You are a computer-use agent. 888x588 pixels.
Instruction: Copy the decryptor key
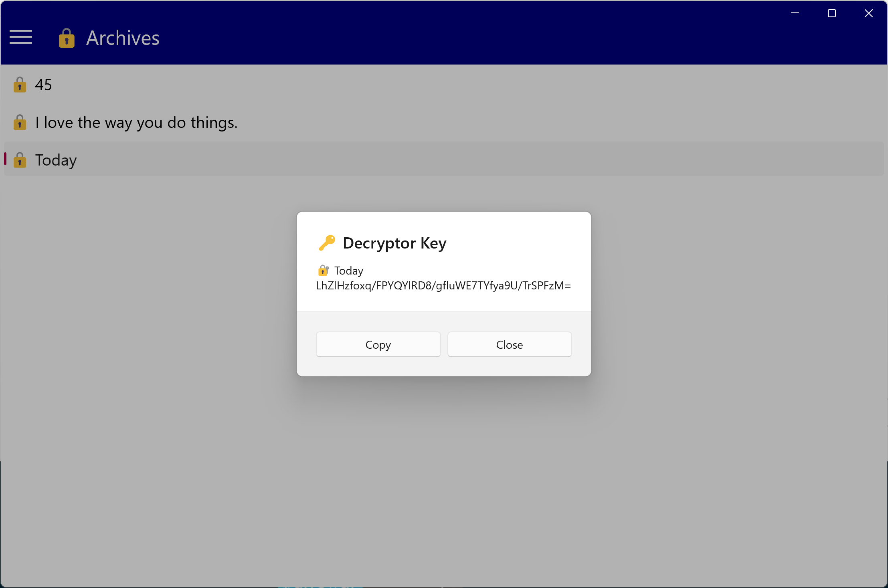378,345
